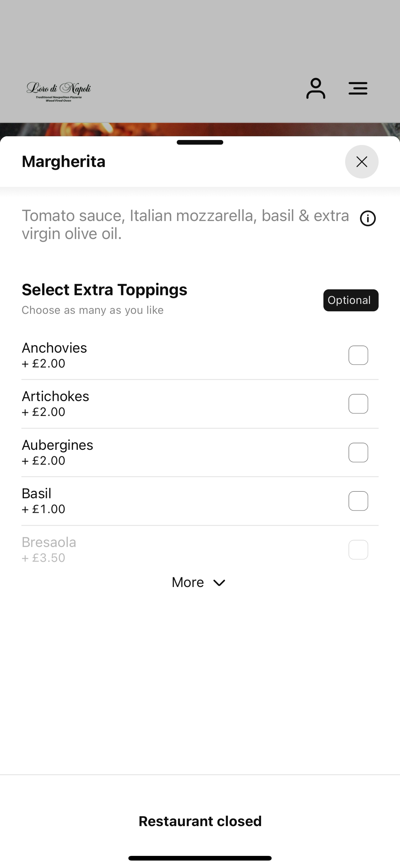Screen dimensions: 400x868
Task: Tap the Optional badge
Action: [x=351, y=300]
